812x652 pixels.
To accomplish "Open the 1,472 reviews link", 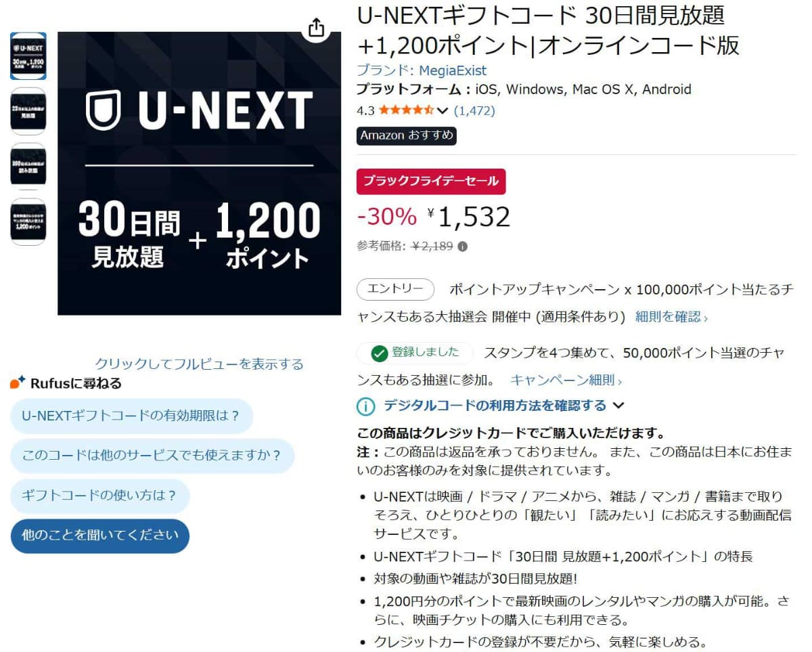I will tap(474, 110).
